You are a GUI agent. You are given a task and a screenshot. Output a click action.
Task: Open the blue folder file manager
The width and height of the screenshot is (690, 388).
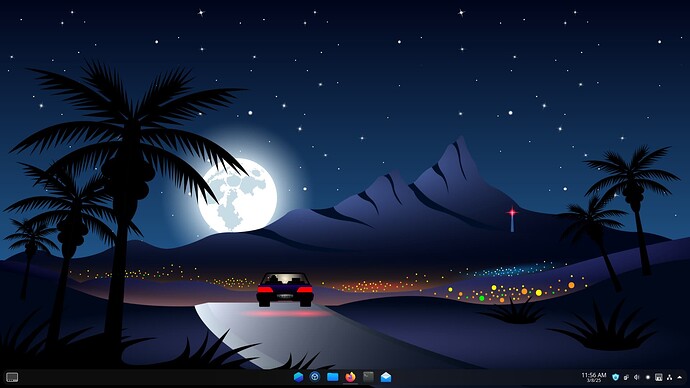click(333, 377)
